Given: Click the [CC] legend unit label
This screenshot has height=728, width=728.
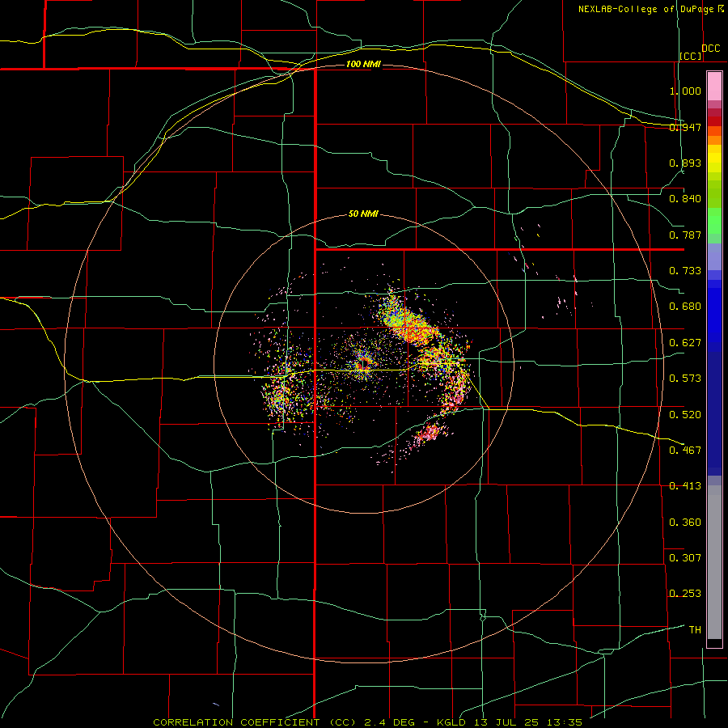Looking at the screenshot, I should 691,56.
